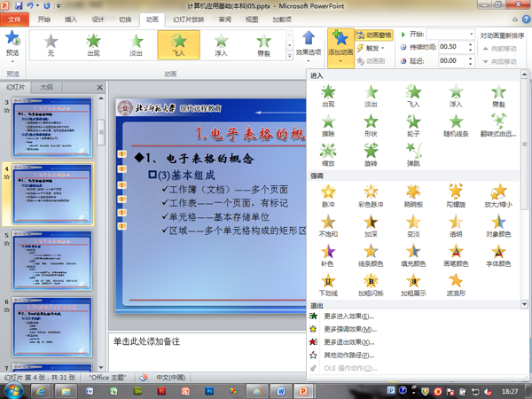Click the 持续时间 duration field
Screen dimensions: 532x399
tap(456, 46)
